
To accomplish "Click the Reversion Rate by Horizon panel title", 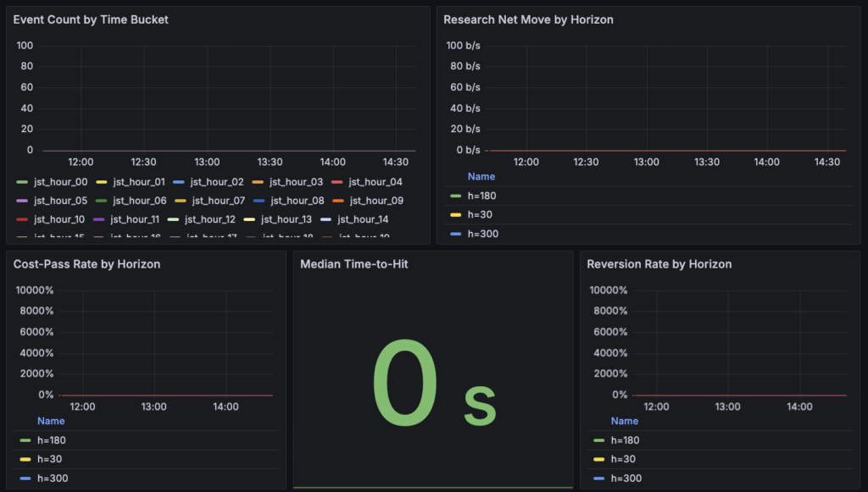I will coord(659,264).
